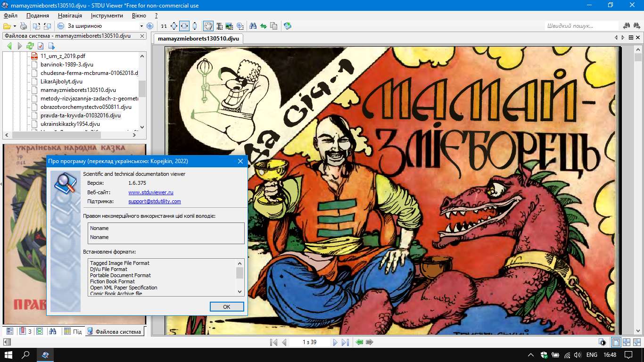This screenshot has height=362, width=644.
Task: Open the ? help menu
Action: pos(156,16)
